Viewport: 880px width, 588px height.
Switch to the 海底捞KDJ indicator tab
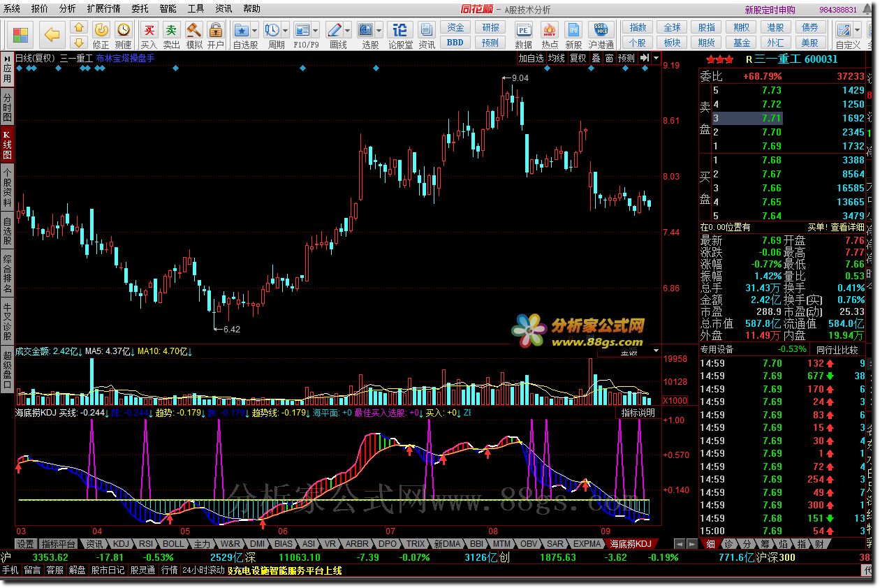(x=631, y=543)
